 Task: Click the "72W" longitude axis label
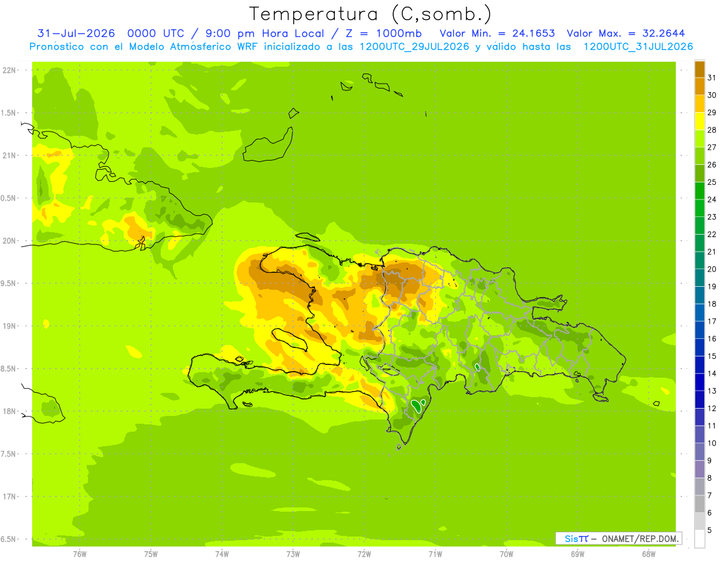364,554
